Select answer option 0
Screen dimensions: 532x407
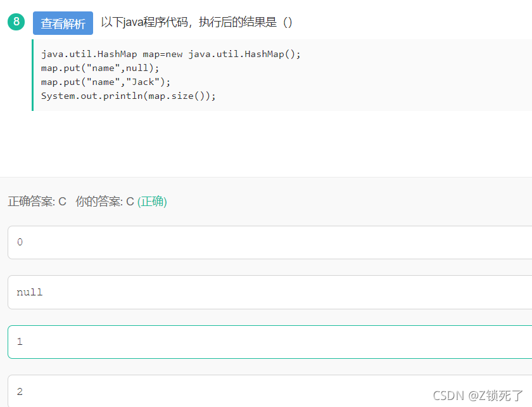(x=270, y=242)
